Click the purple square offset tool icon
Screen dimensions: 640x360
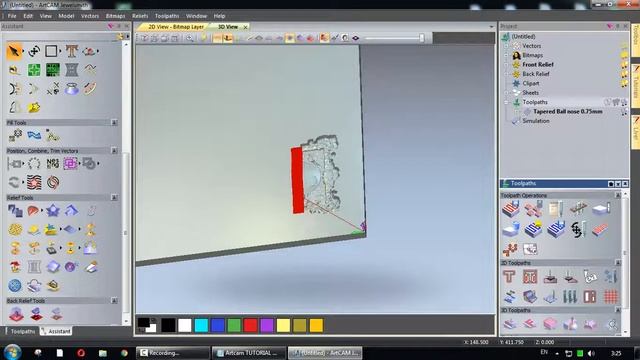pyautogui.click(x=70, y=164)
